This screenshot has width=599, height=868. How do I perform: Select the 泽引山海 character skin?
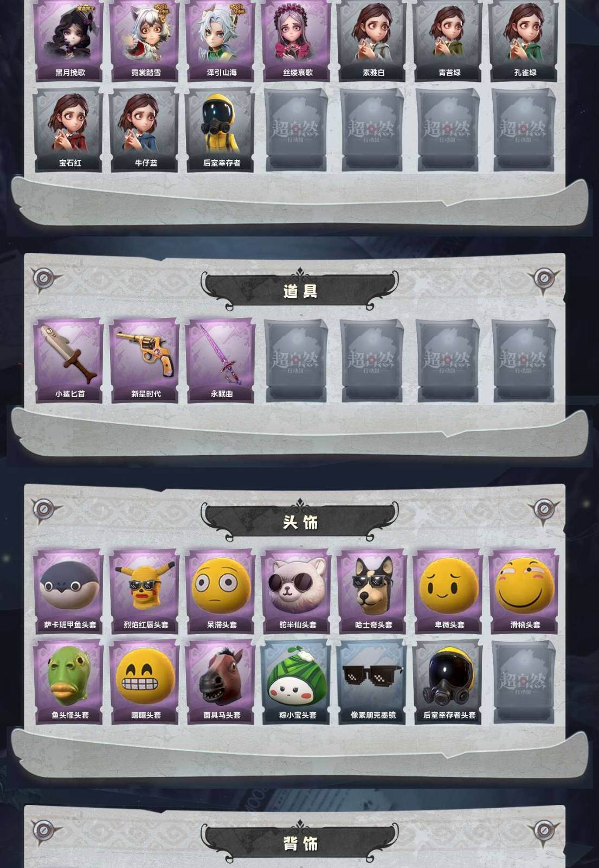(x=221, y=41)
